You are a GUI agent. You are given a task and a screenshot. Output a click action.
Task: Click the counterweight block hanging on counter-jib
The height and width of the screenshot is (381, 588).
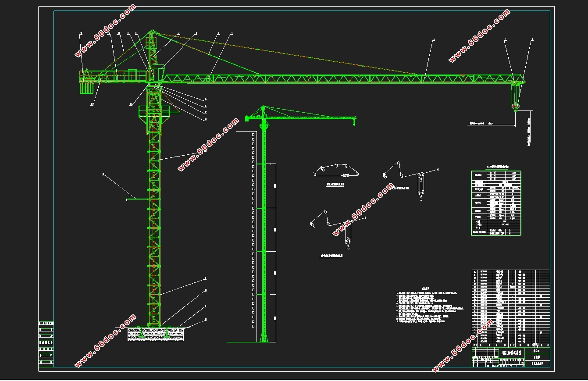click(x=86, y=87)
